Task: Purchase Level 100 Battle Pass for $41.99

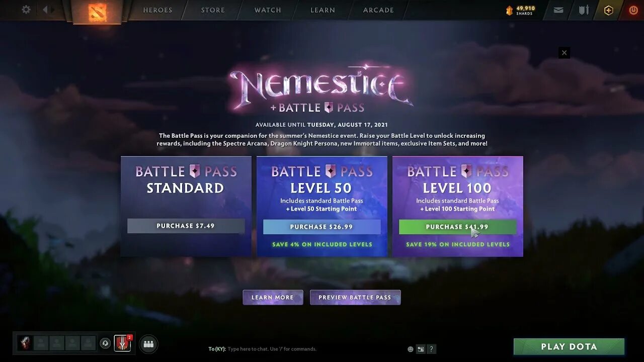Action: (x=457, y=227)
